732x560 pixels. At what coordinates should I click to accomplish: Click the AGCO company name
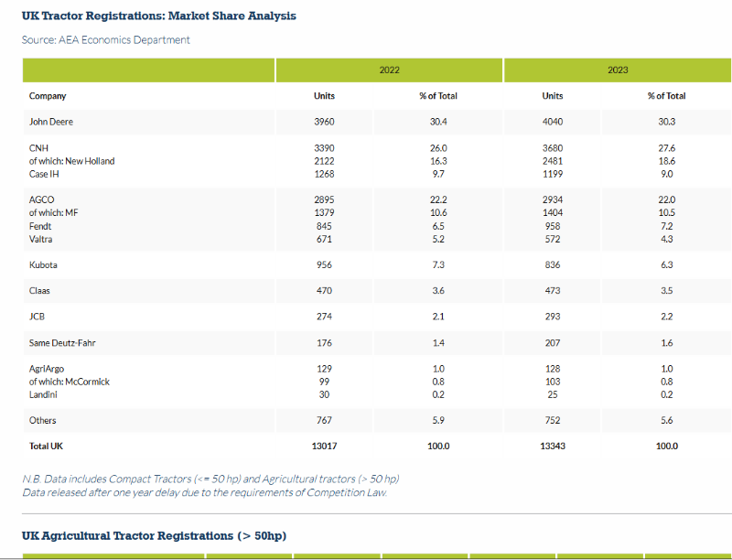tap(42, 199)
